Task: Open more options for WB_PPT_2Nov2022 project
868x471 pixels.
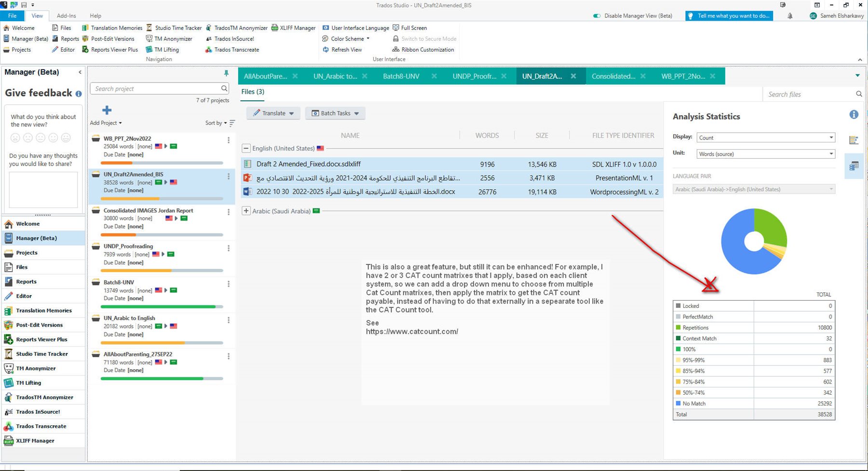Action: tap(229, 140)
